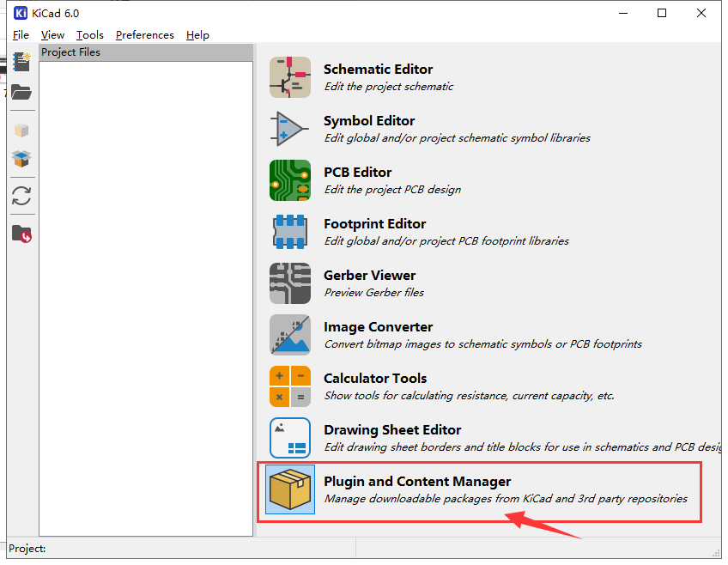
Task: Launch the Gerber Viewer icon
Action: [290, 283]
